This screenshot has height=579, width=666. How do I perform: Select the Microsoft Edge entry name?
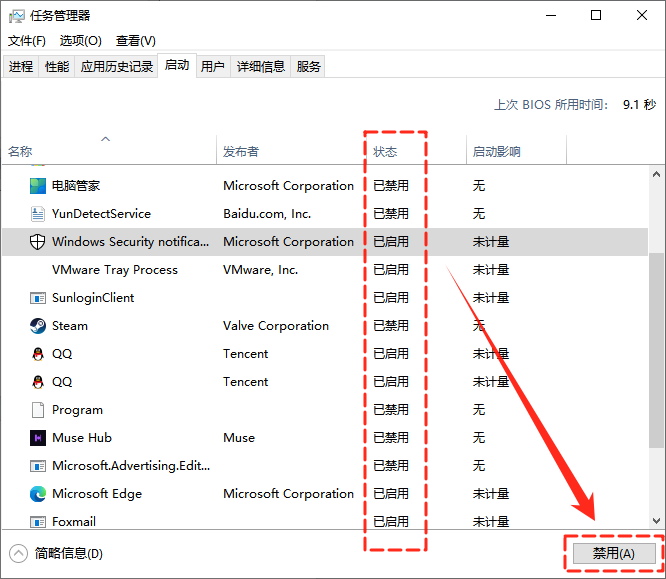[x=97, y=494]
